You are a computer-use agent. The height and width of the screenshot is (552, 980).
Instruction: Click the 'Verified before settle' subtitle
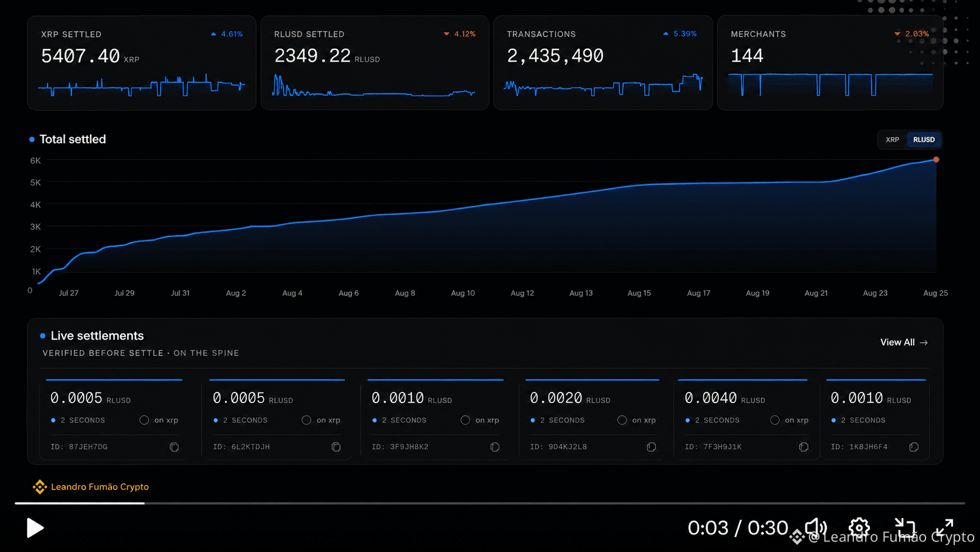pyautogui.click(x=103, y=353)
